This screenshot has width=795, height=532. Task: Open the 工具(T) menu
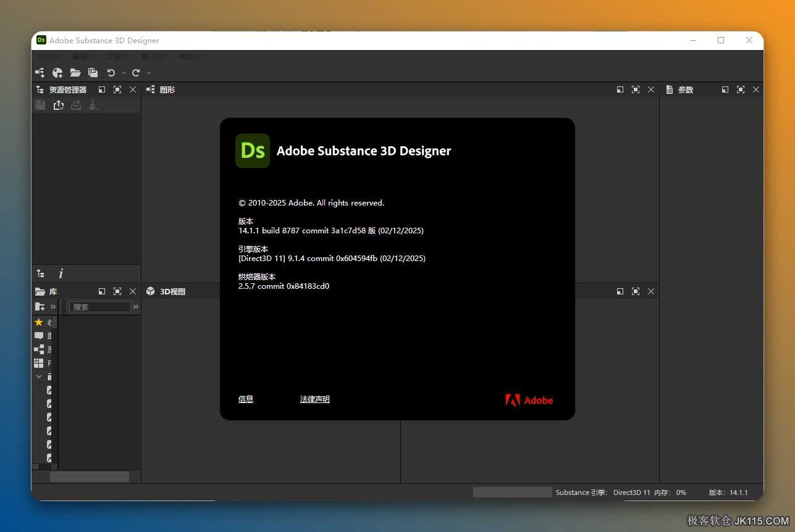click(x=118, y=57)
